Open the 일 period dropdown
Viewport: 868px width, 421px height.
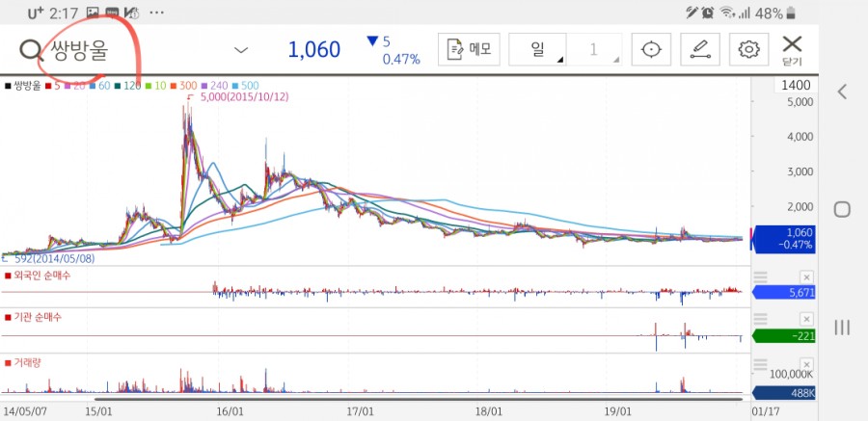(x=537, y=49)
